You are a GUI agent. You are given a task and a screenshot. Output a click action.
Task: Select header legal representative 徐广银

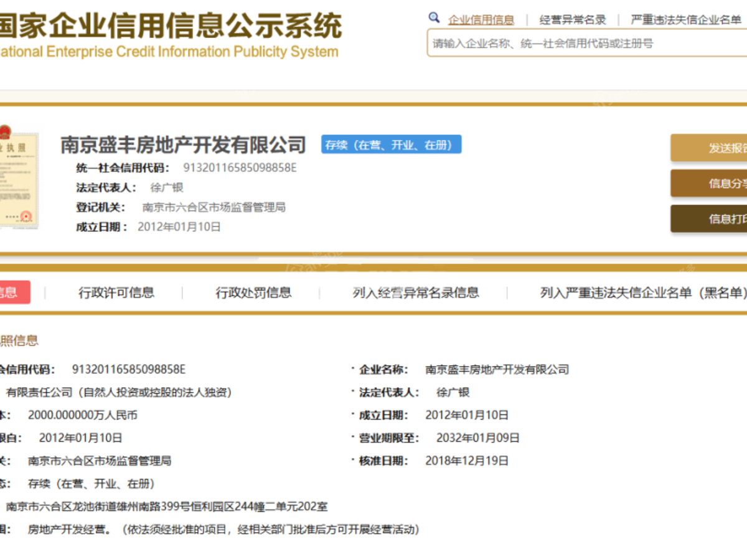tap(167, 187)
